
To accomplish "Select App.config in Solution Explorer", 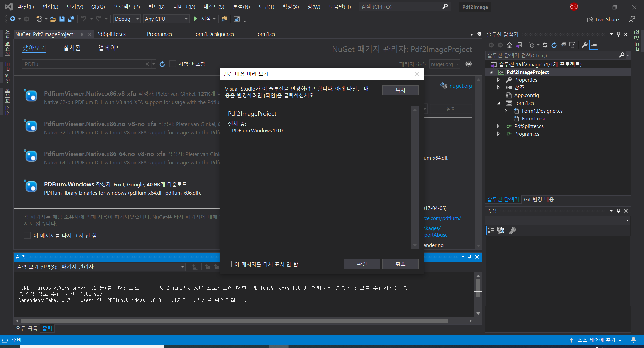I will pyautogui.click(x=526, y=95).
